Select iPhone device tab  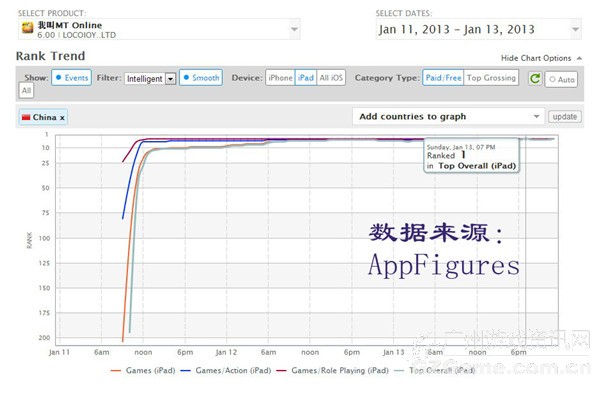pyautogui.click(x=280, y=78)
